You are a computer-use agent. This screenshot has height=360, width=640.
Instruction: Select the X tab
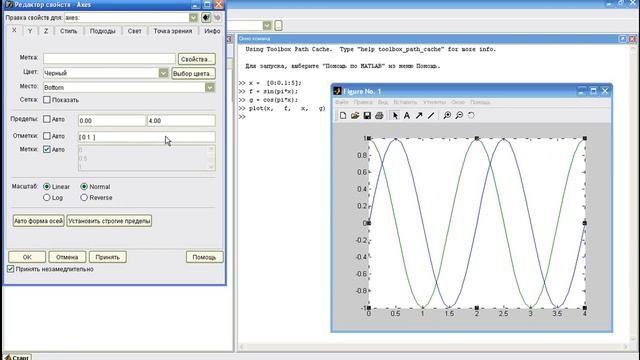pos(14,31)
